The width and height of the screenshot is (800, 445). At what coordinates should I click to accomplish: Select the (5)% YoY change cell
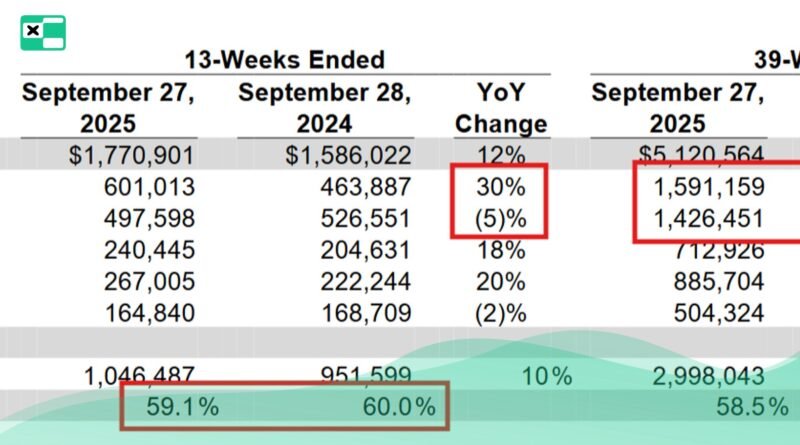point(501,218)
